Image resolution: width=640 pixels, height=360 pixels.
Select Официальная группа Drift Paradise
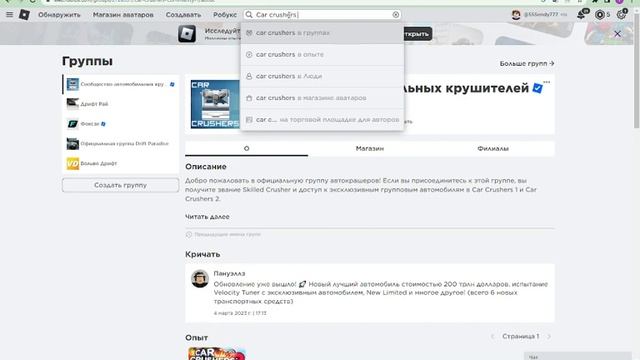120,144
